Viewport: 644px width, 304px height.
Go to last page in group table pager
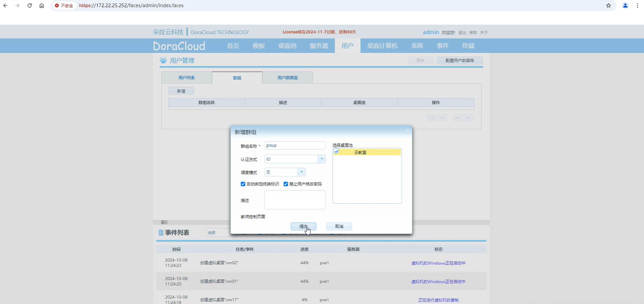pyautogui.click(x=468, y=117)
